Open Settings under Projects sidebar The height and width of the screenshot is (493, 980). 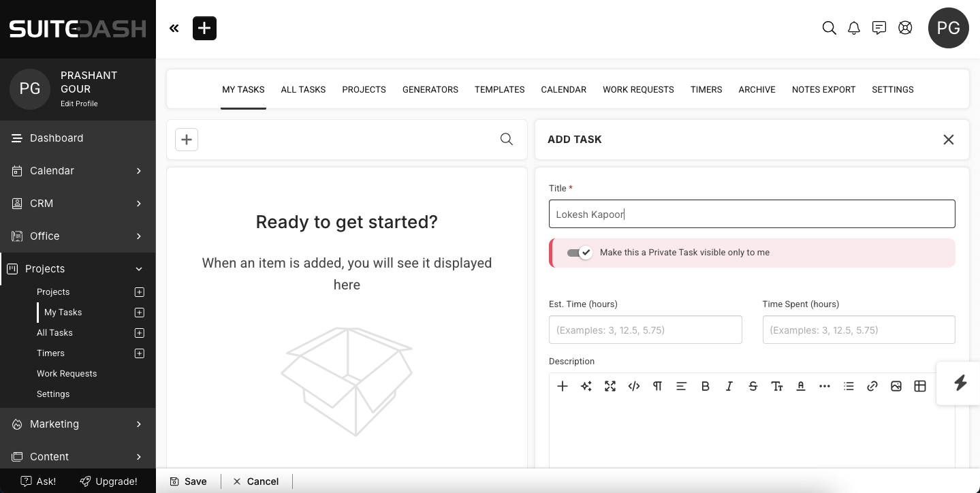pos(53,394)
